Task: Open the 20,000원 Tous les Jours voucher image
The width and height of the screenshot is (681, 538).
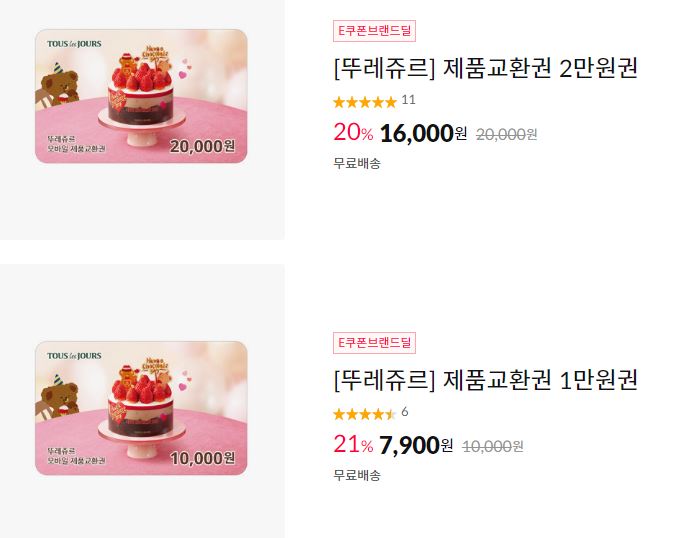Action: click(x=141, y=96)
